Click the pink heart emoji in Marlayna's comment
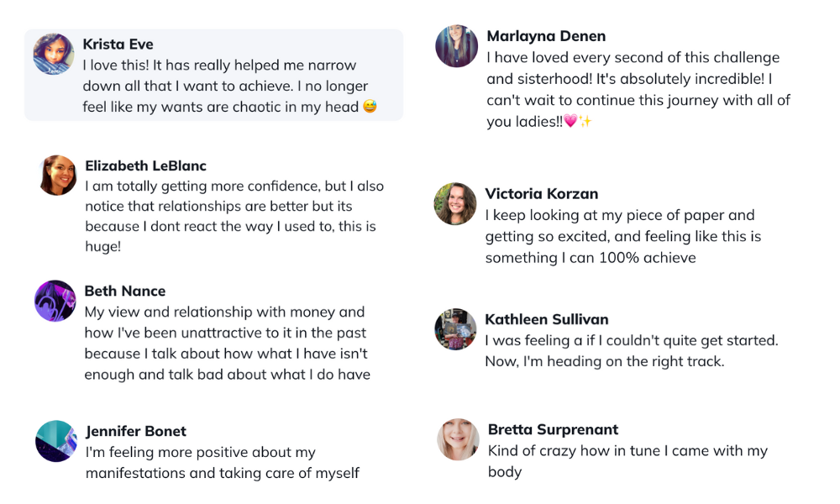Screen dimensions: 840x504 tap(570, 122)
